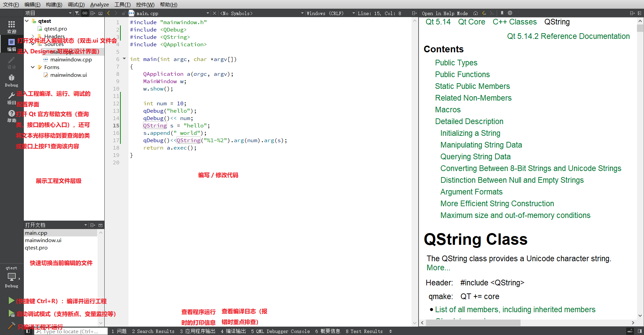The width and height of the screenshot is (644, 335).
Task: Fold the main function at line 6
Action: 124,59
